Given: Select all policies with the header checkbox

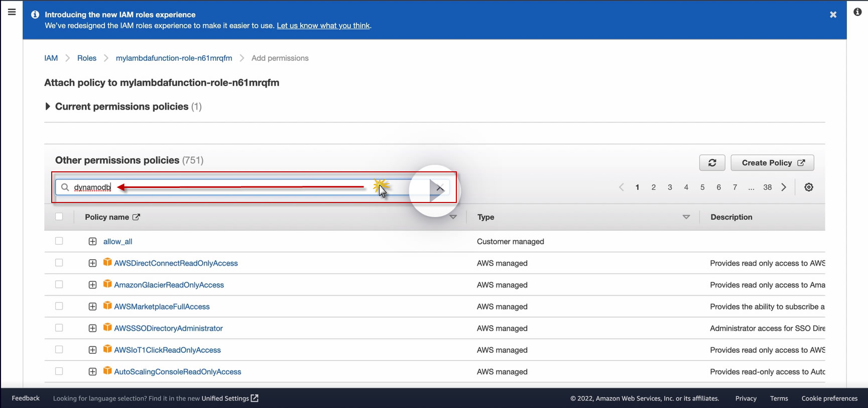Looking at the screenshot, I should [x=59, y=217].
